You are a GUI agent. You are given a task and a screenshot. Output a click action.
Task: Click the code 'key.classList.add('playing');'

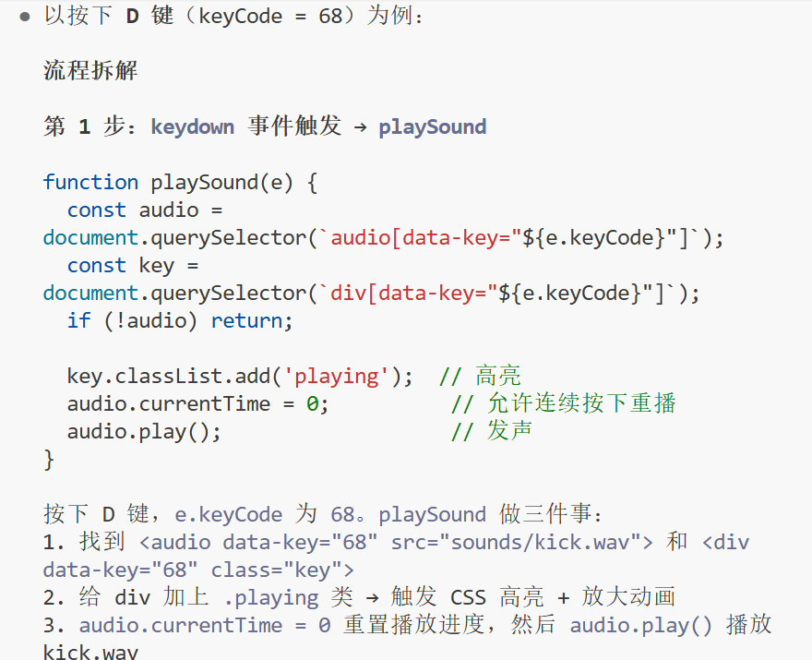coord(240,376)
